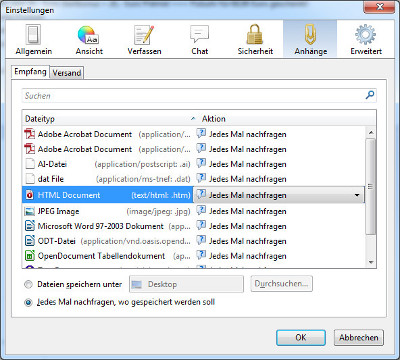Click PDF icon of second Adobe Acrobat row

click(30, 149)
